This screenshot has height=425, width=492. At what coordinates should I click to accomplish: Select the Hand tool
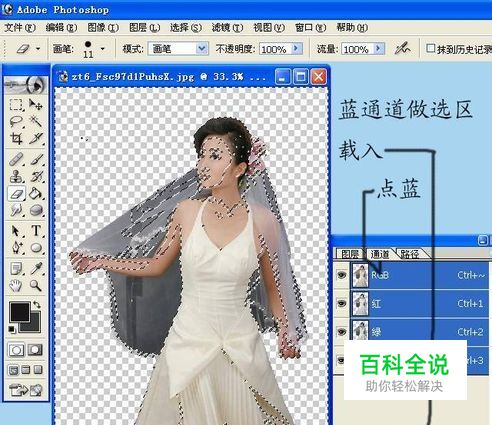[16, 285]
